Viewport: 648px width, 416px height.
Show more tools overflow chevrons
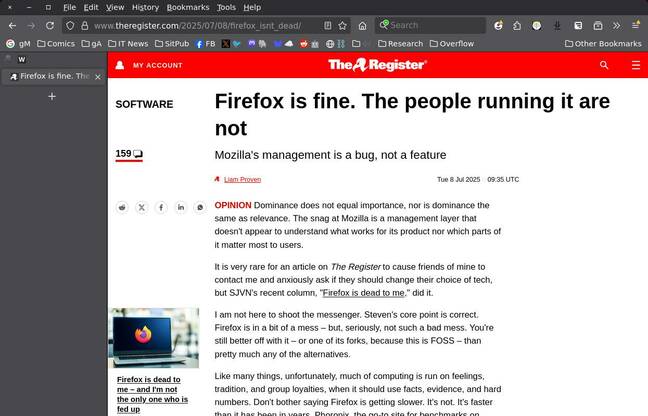617,26
